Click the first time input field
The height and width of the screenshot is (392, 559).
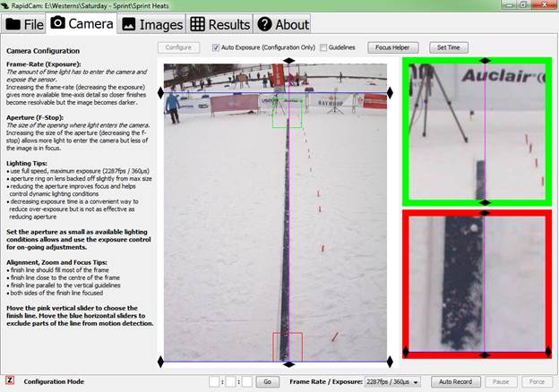tap(214, 381)
